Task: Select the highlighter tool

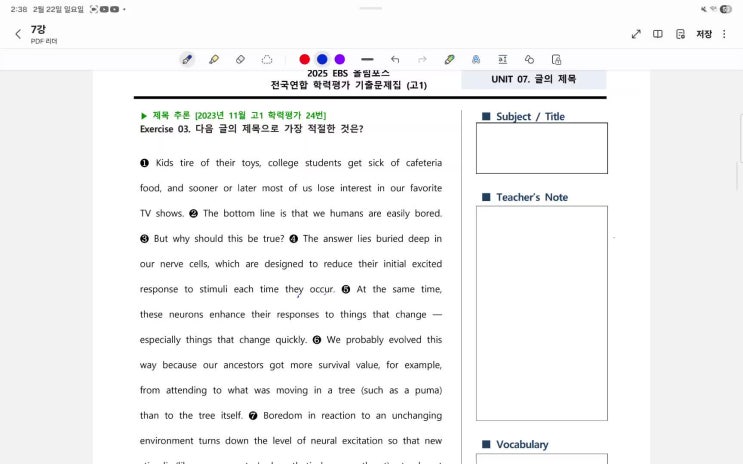Action: tap(214, 60)
